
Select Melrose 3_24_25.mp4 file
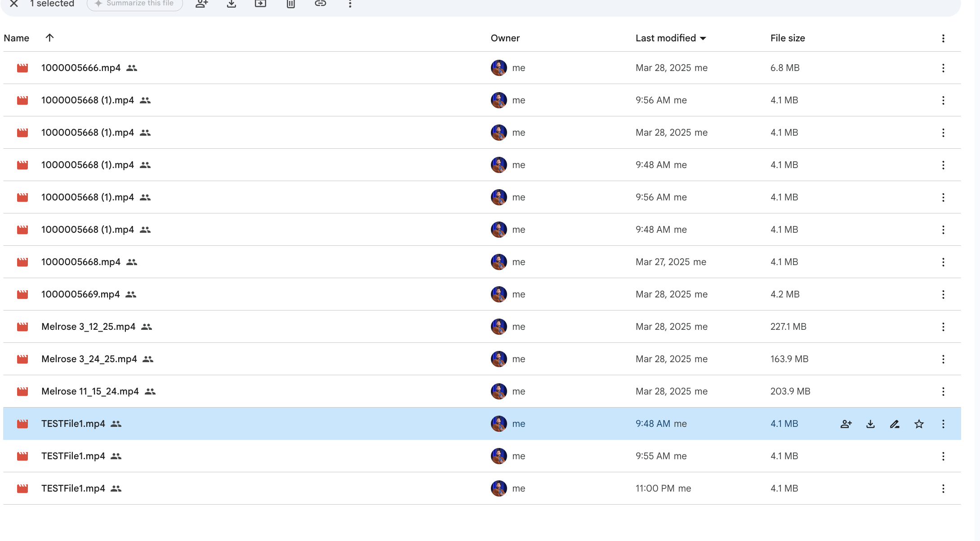(x=482, y=359)
